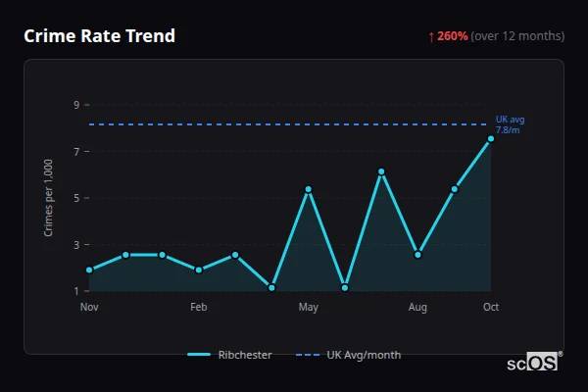
Task: Click the 'Aug' x-axis label
Action: pos(417,307)
